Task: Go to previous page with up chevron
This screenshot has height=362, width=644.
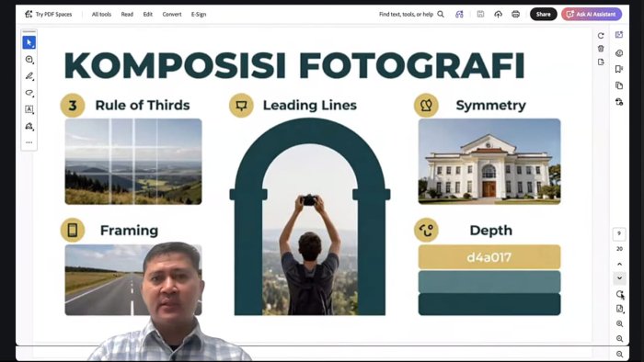Action: point(620,264)
